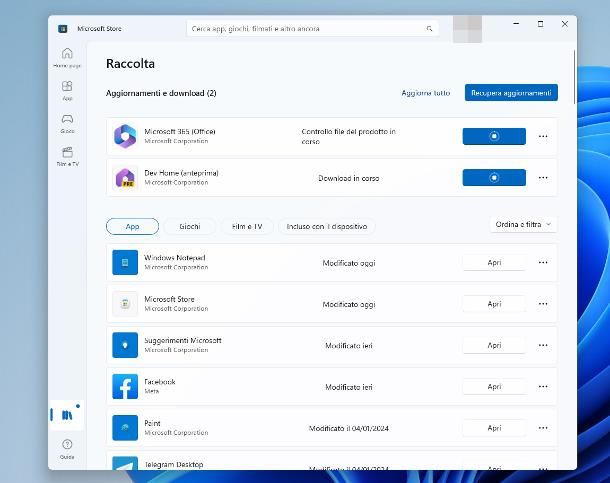Click the Telegram Desktop app icon
Image resolution: width=610 pixels, height=483 pixels.
coord(125,463)
